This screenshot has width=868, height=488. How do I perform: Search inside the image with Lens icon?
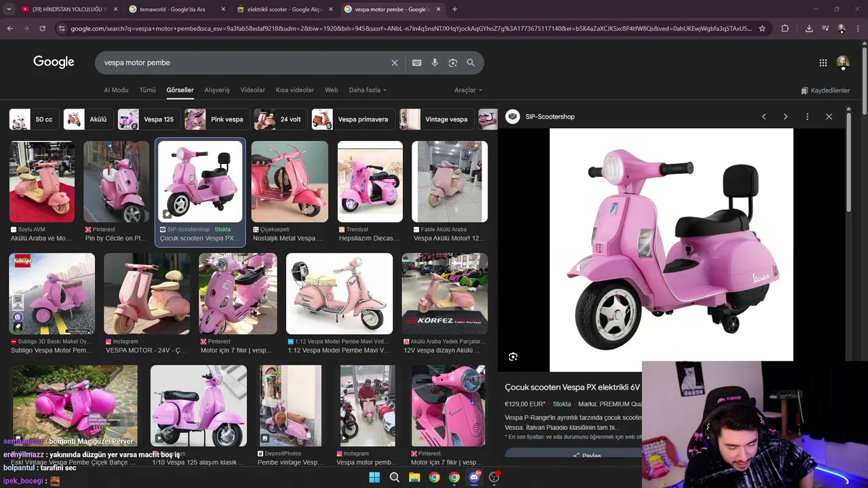tap(513, 357)
